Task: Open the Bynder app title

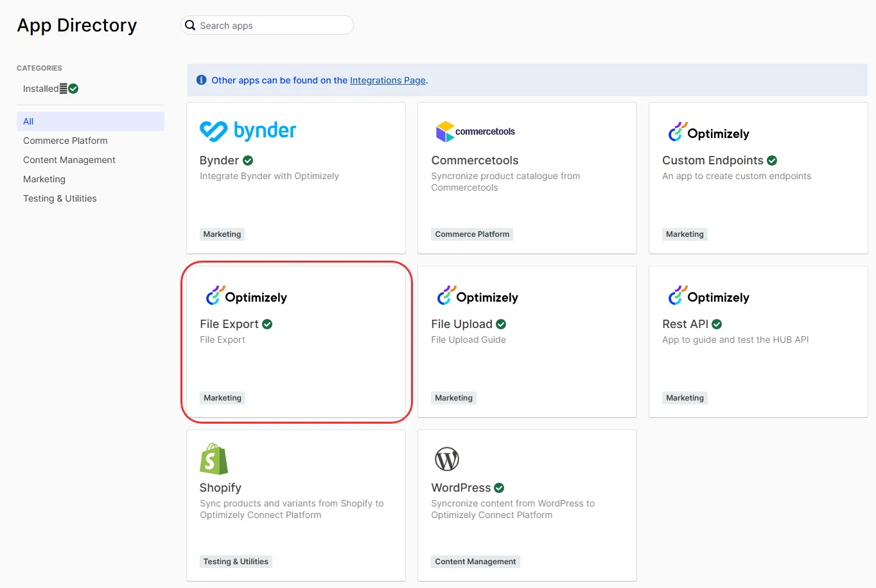Action: 219,160
